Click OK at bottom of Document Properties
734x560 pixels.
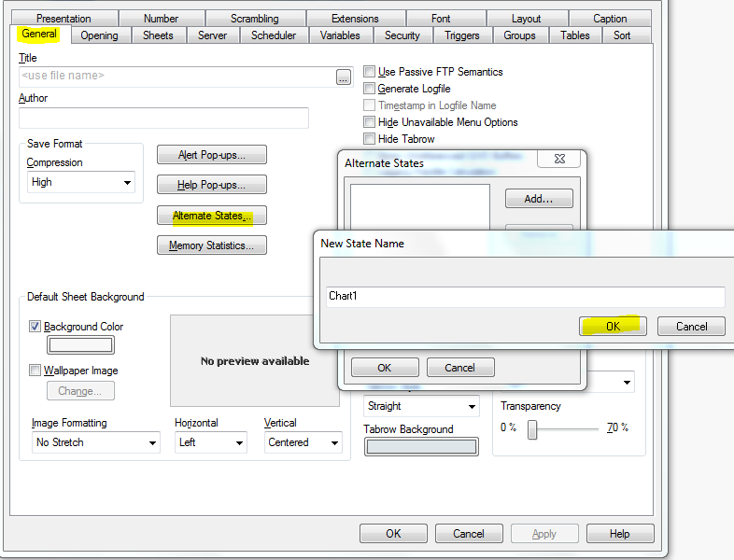(x=393, y=534)
